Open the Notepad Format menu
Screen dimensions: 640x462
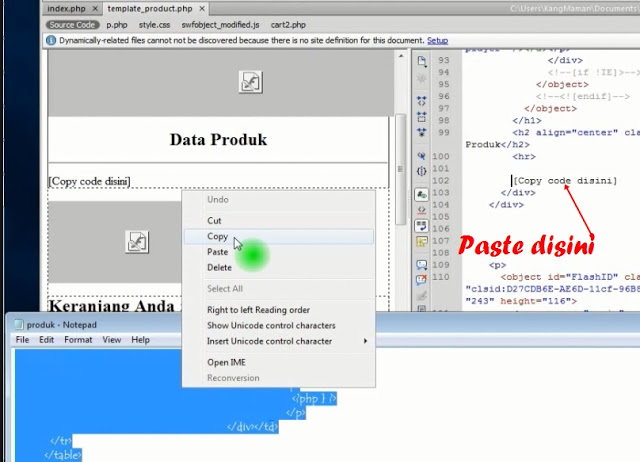point(78,340)
